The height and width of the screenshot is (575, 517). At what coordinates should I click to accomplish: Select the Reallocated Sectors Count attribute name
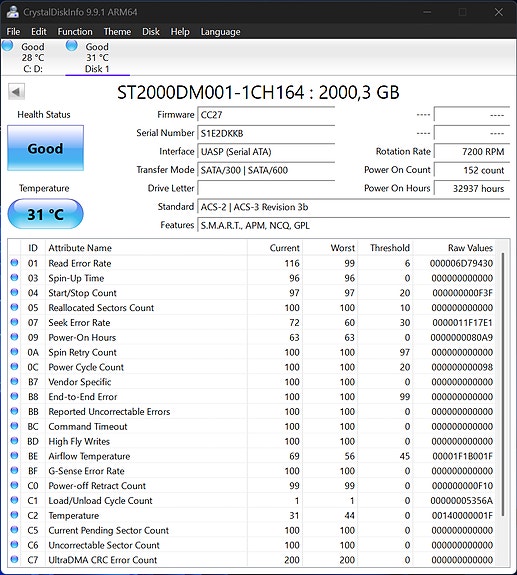pos(101,308)
